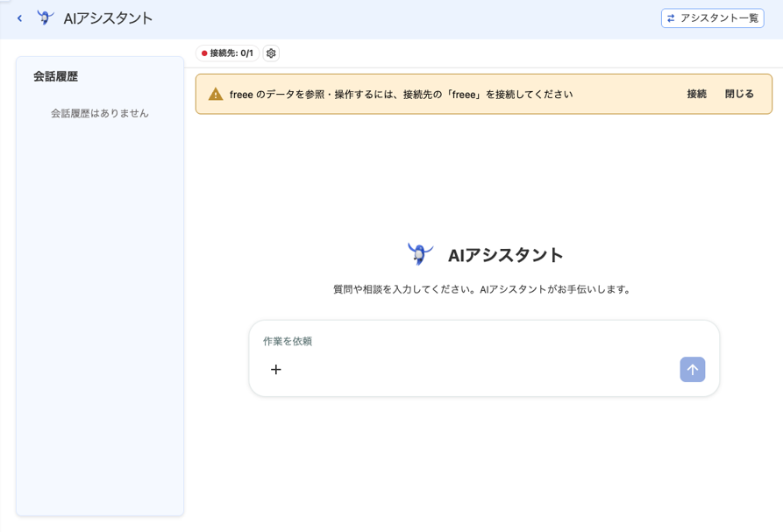Click 接続 to connect freee

[x=696, y=94]
